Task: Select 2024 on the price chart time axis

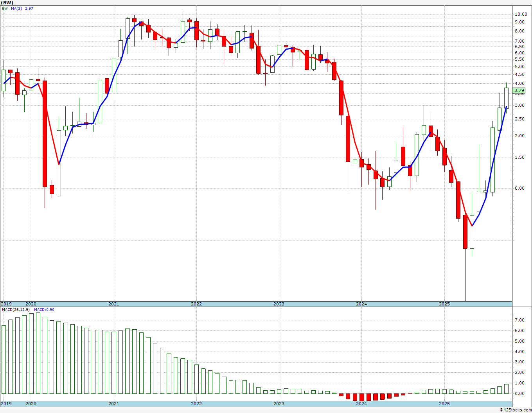Action: tap(361, 304)
